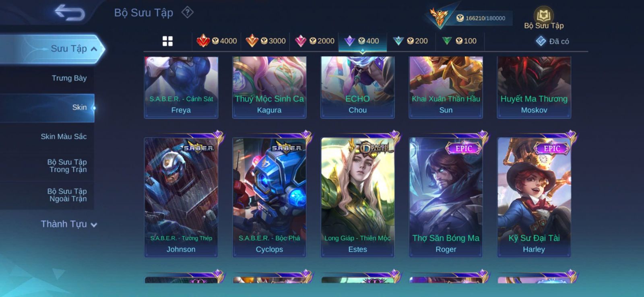Open Bộ Sưu Tập Trong Trận
The image size is (644, 297).
[67, 166]
